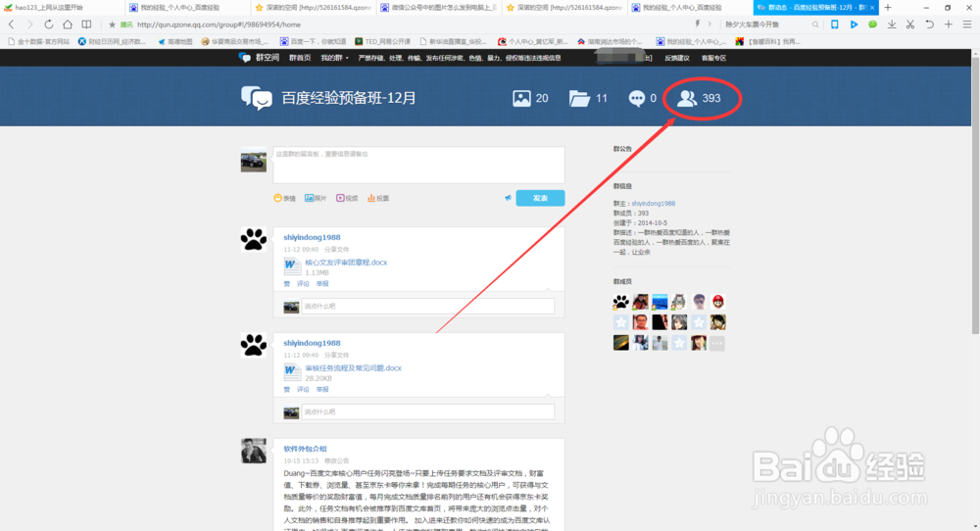Open more group members with the ellipsis tile
Viewport: 980px width, 531px height.
click(x=717, y=343)
